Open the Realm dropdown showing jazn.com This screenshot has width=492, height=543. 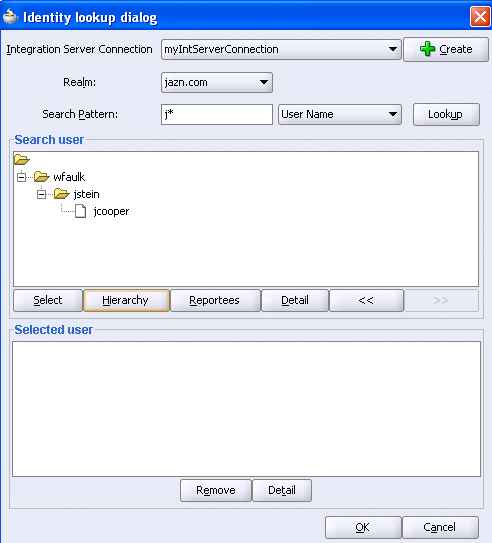217,82
